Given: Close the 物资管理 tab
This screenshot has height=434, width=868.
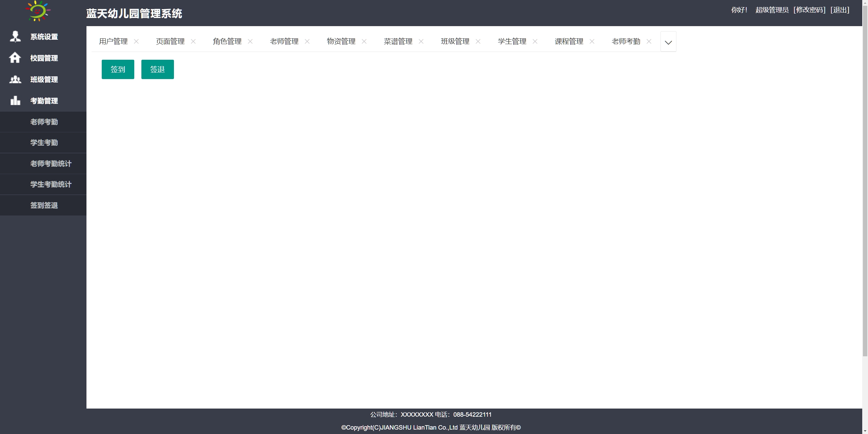Looking at the screenshot, I should pos(364,41).
